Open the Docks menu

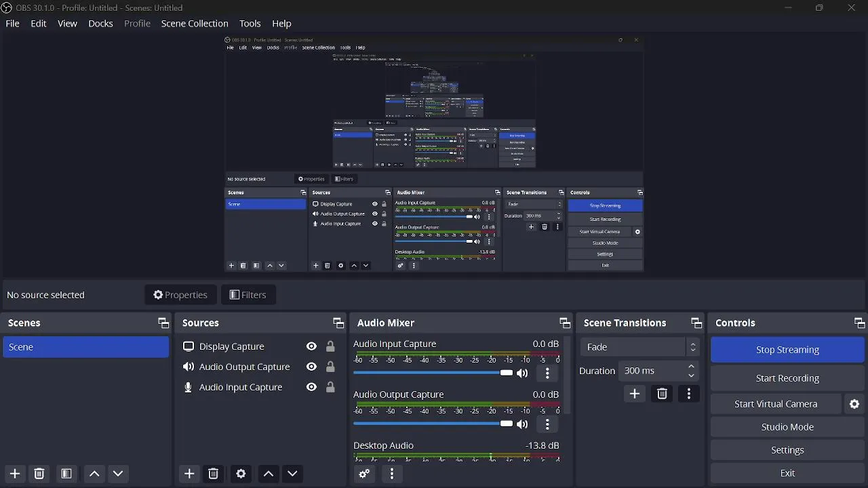pos(100,23)
